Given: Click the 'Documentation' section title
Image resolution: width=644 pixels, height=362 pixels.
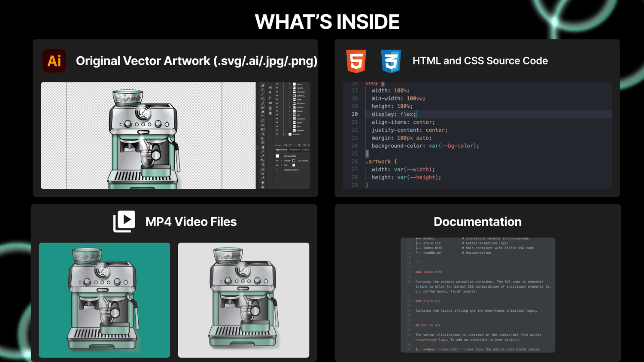Looking at the screenshot, I should [x=477, y=222].
